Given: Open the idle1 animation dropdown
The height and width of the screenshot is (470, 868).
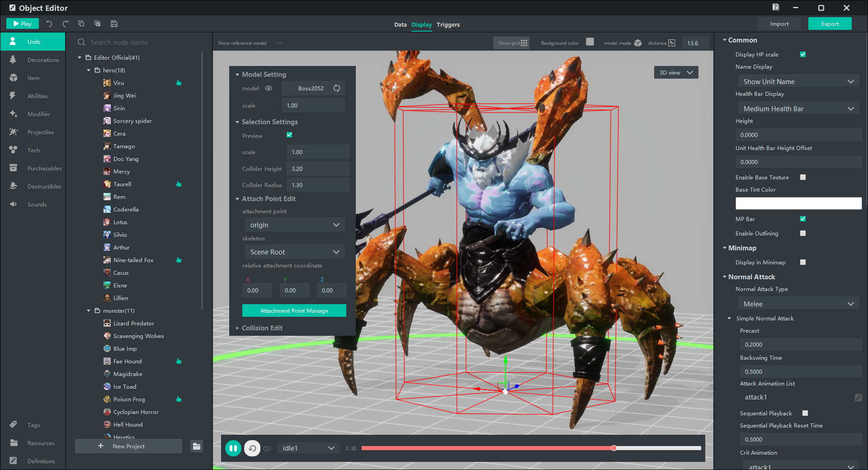Looking at the screenshot, I should (x=308, y=448).
